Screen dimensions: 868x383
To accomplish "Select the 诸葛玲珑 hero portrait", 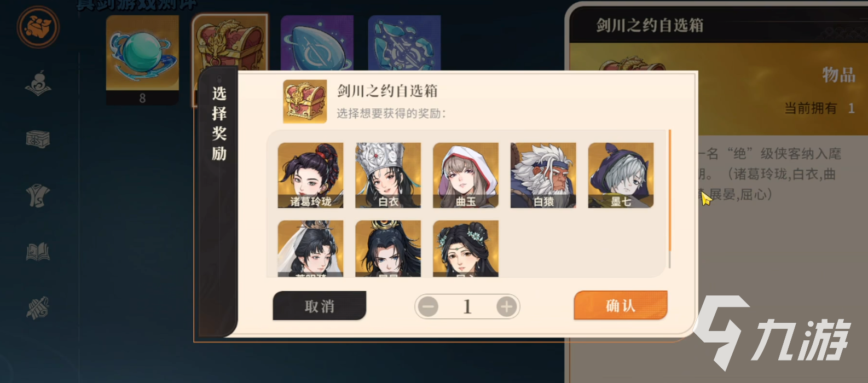I will [x=311, y=176].
